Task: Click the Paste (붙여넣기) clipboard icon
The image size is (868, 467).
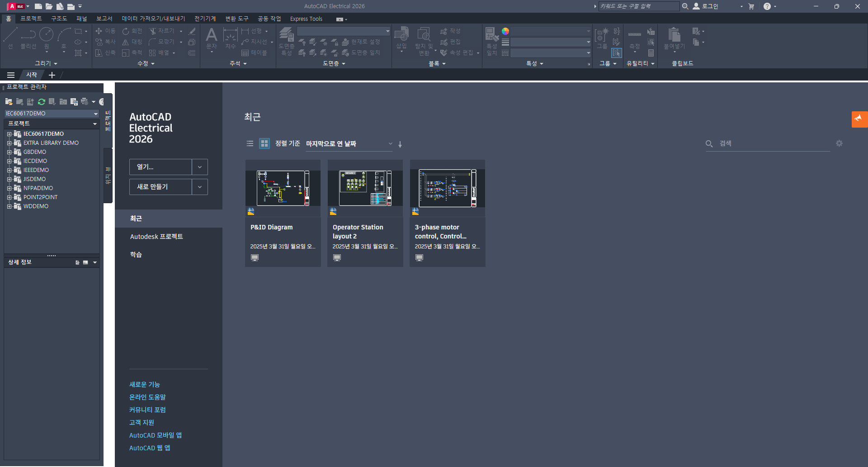Action: pos(675,38)
